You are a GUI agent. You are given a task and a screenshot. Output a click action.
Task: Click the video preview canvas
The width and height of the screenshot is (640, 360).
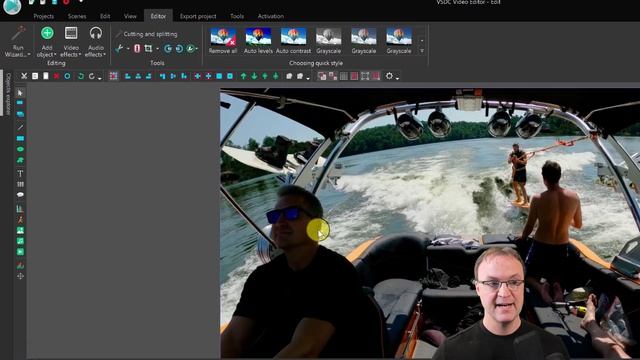coord(430,224)
